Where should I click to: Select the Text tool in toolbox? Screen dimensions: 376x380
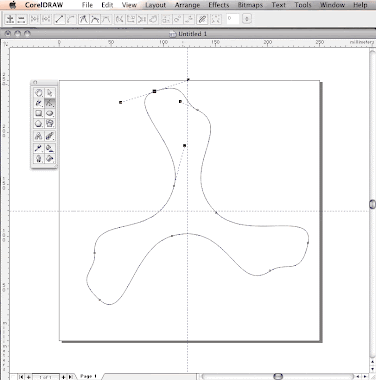click(x=39, y=136)
